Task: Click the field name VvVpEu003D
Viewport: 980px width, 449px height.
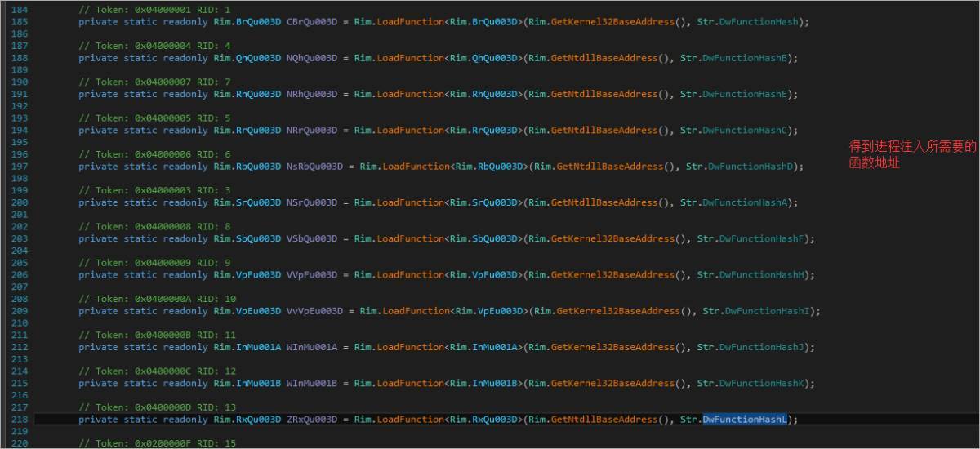Action: tap(314, 310)
